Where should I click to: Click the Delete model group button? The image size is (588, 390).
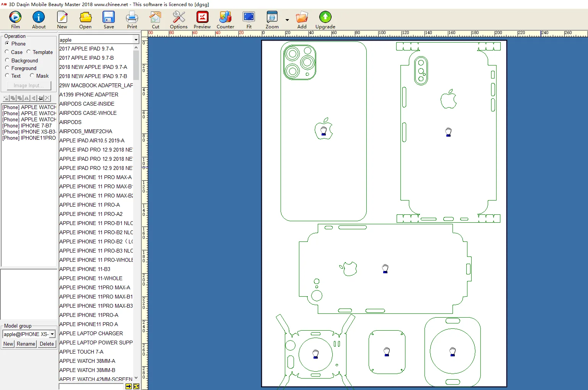[x=47, y=344]
